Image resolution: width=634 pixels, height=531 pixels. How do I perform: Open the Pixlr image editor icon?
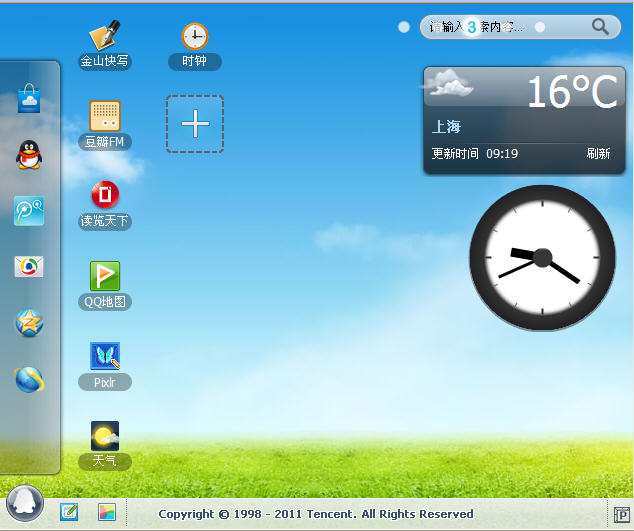click(105, 357)
